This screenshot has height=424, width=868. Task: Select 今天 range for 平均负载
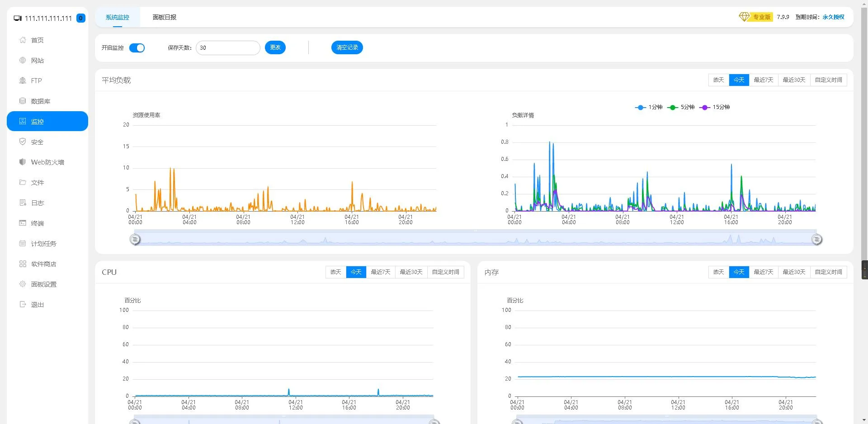(739, 80)
